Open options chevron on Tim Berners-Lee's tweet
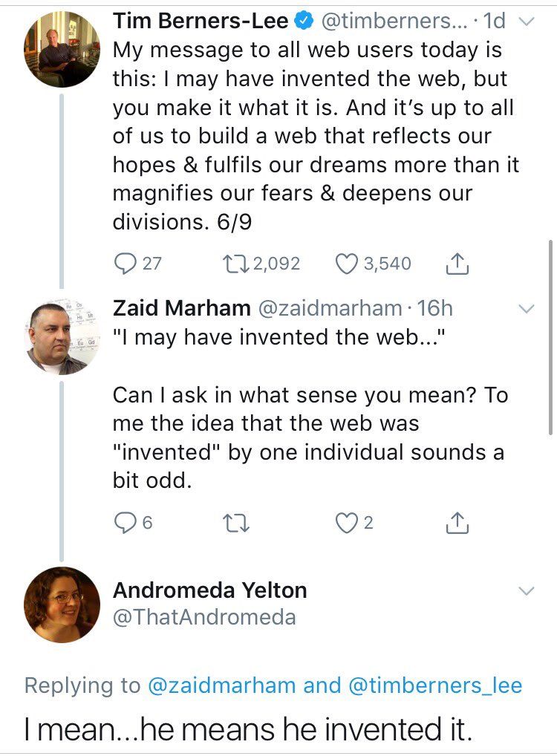557x756 pixels. [526, 22]
